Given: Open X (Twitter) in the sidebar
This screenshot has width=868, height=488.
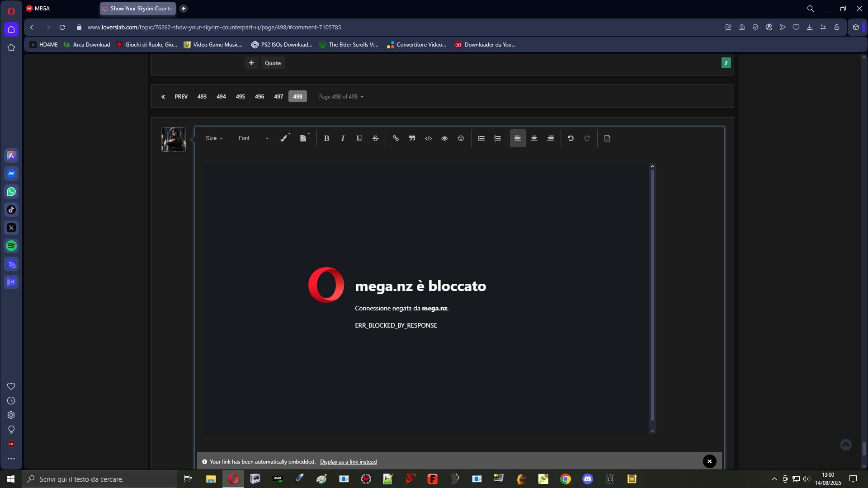Looking at the screenshot, I should tap(11, 228).
